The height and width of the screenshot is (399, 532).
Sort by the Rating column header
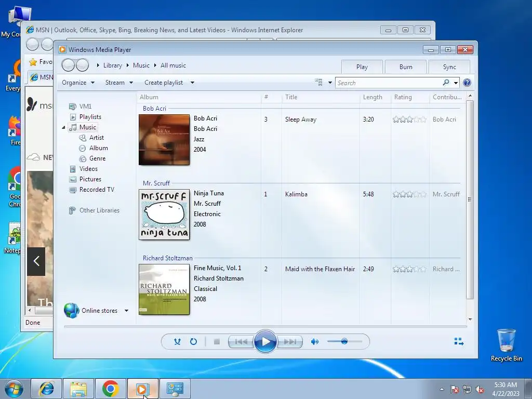[x=410, y=97]
